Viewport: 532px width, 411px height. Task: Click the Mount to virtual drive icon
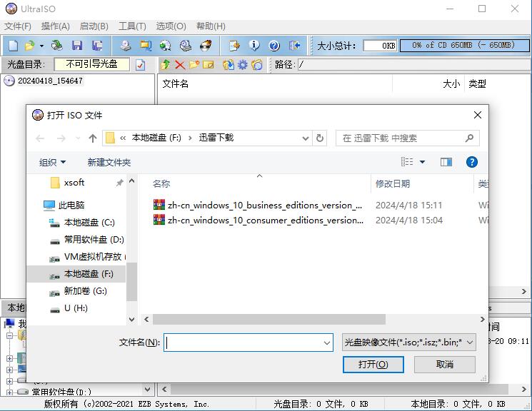point(186,46)
